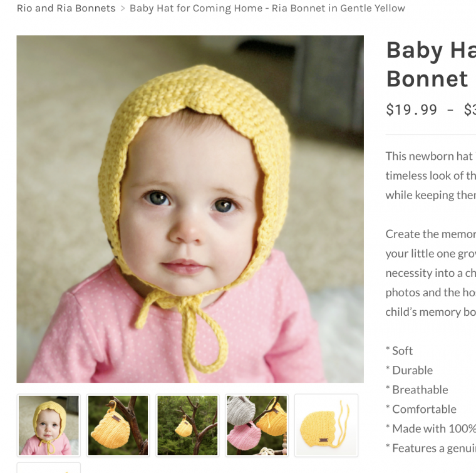Click the Baby Hat product title heading
The height and width of the screenshot is (473, 476).
pyautogui.click(x=431, y=64)
